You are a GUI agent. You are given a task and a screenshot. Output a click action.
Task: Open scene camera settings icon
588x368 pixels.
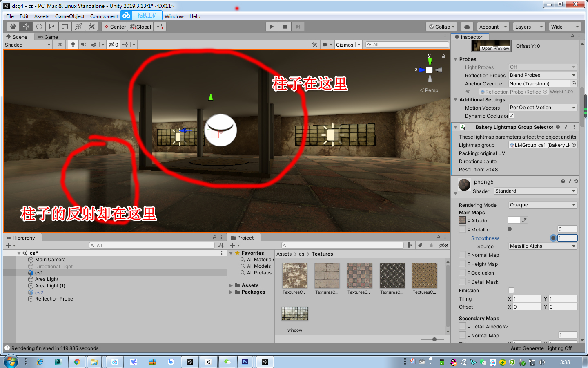[325, 45]
